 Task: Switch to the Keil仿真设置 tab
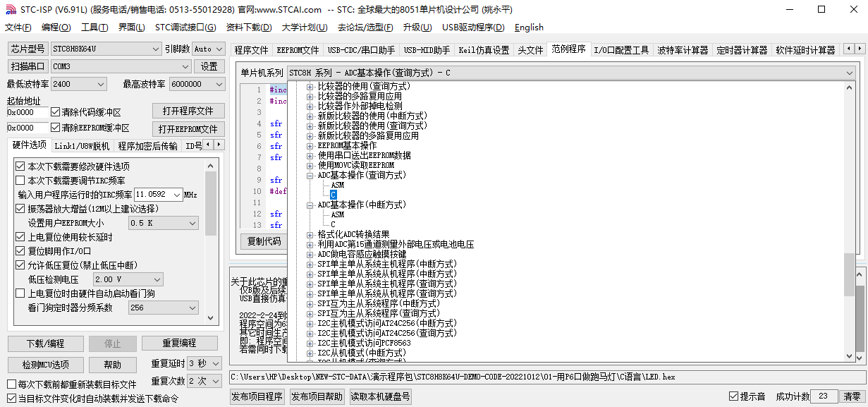[x=483, y=50]
